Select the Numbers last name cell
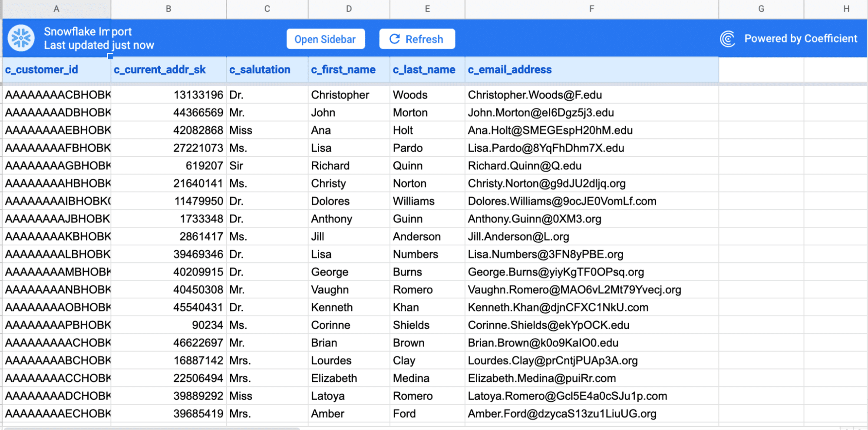The image size is (868, 430). click(x=427, y=254)
